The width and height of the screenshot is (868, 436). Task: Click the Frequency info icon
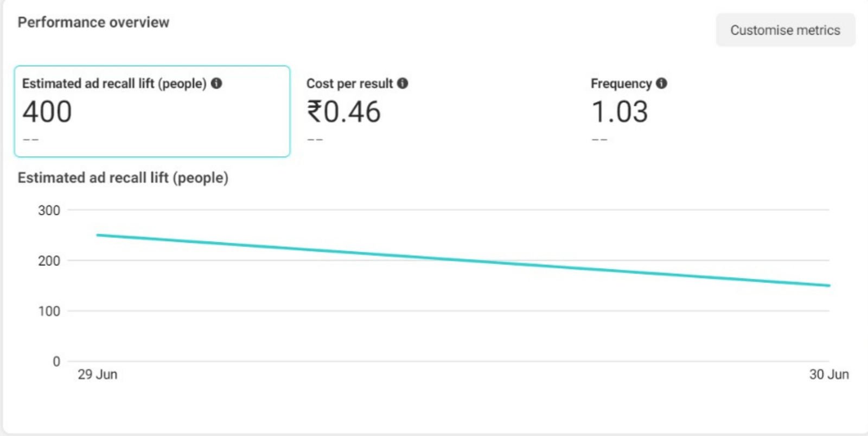tap(661, 84)
